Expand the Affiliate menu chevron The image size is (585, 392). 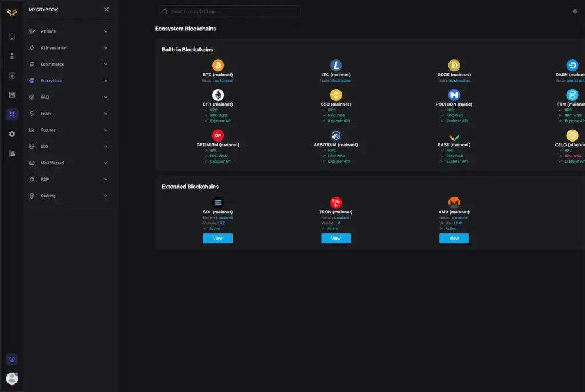[106, 31]
